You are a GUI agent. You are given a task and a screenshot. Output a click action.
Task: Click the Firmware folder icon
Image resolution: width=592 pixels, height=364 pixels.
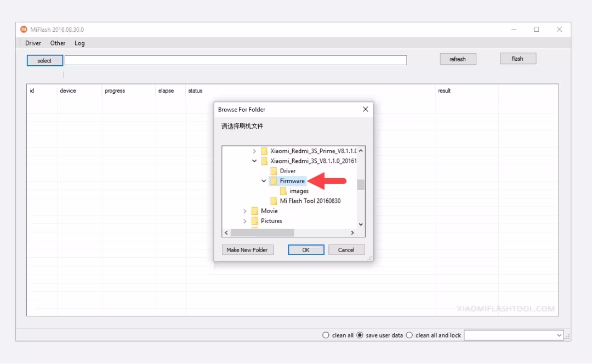274,181
